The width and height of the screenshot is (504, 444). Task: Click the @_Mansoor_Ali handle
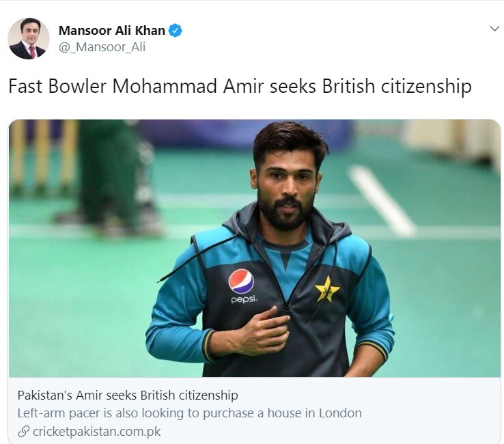[102, 47]
